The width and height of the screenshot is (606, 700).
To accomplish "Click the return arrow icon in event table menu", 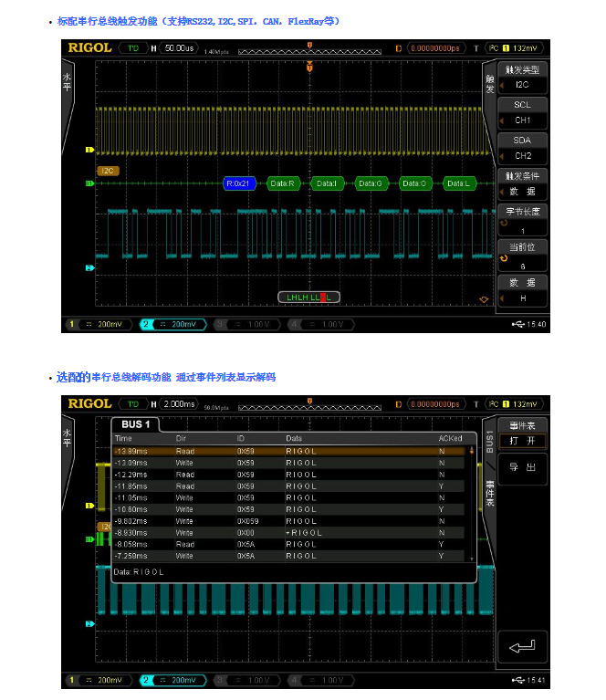I will tap(522, 647).
